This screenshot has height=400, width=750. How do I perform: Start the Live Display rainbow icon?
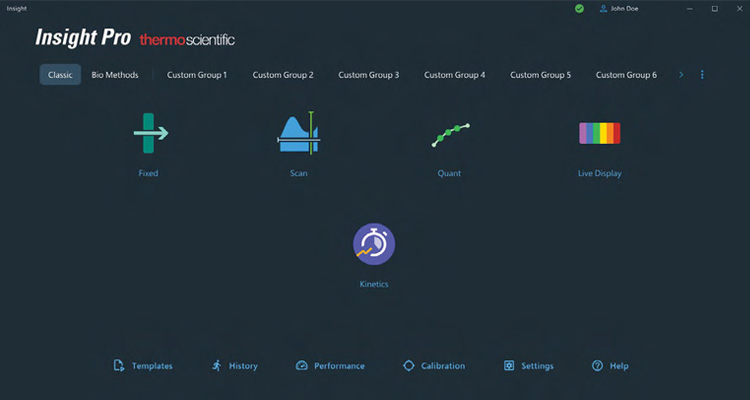pos(600,133)
